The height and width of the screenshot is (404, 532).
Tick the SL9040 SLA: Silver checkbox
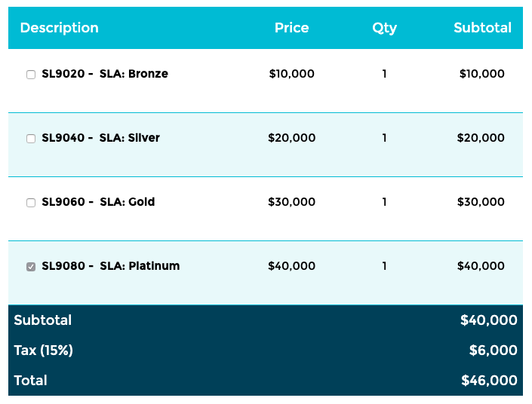(x=31, y=139)
